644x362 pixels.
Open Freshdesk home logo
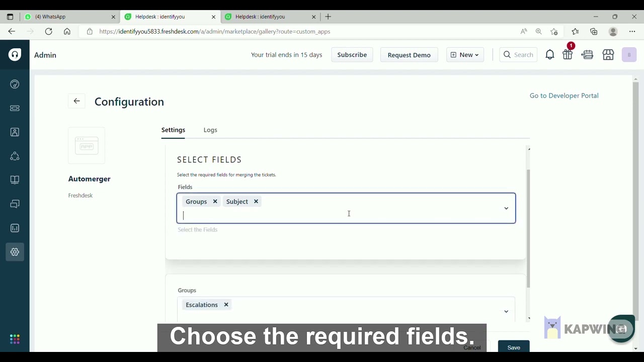[x=15, y=54]
